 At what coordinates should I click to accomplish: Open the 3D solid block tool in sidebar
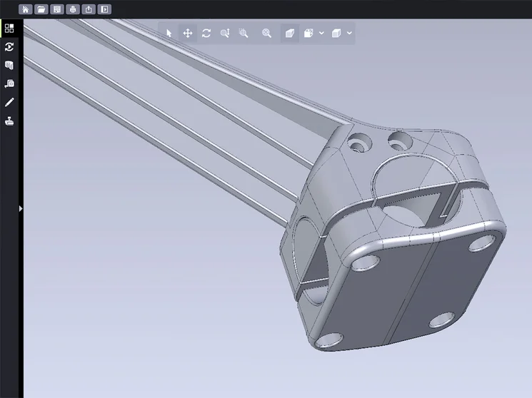[9, 66]
